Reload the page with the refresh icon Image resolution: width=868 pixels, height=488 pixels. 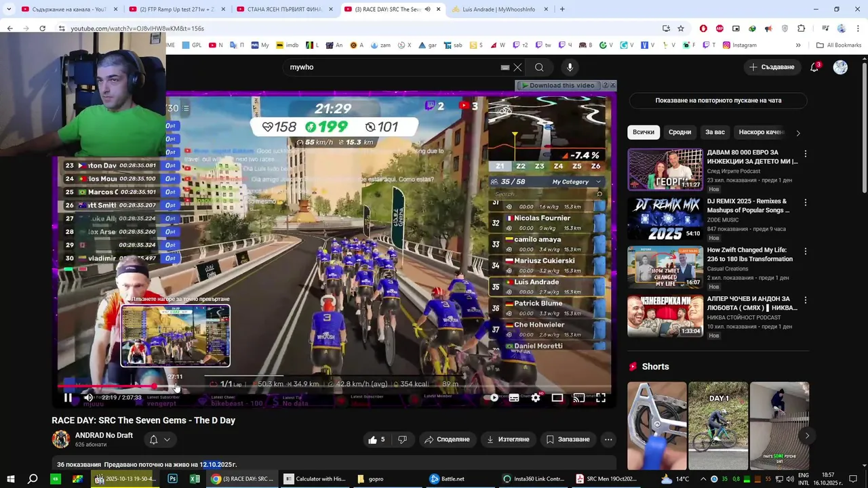pos(42,28)
